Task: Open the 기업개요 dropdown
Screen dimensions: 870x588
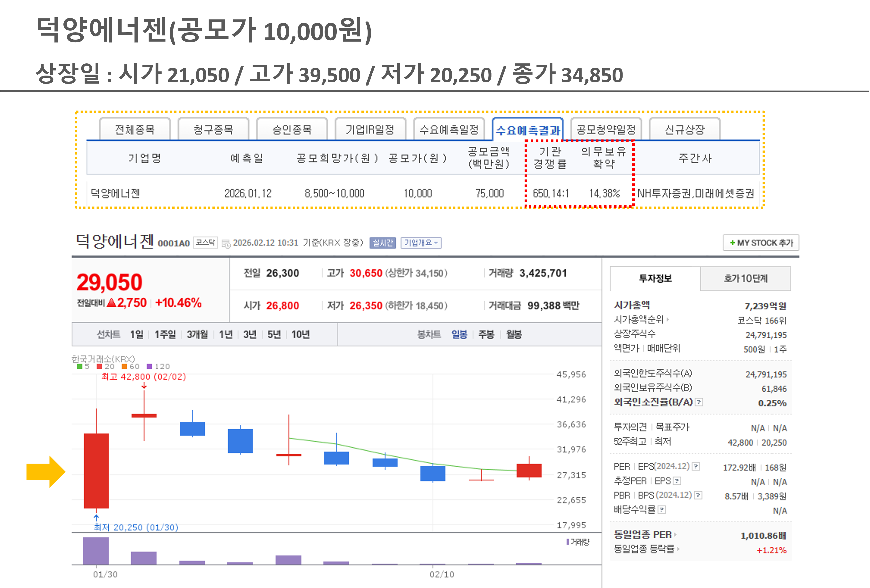Action: 421,243
